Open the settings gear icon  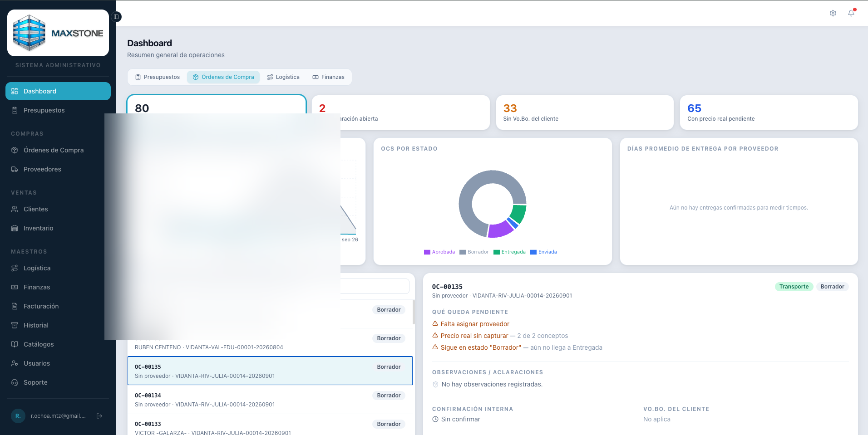833,13
